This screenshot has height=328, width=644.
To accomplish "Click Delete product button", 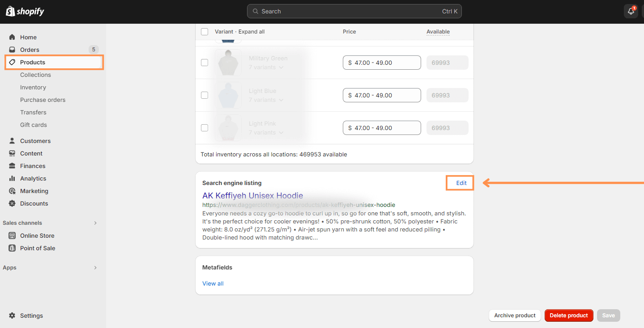I will pos(569,315).
